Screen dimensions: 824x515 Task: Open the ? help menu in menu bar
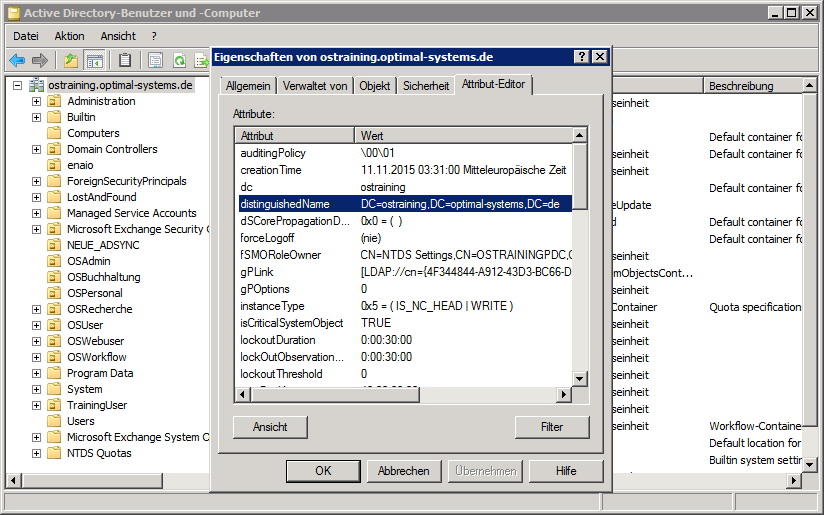click(x=154, y=36)
